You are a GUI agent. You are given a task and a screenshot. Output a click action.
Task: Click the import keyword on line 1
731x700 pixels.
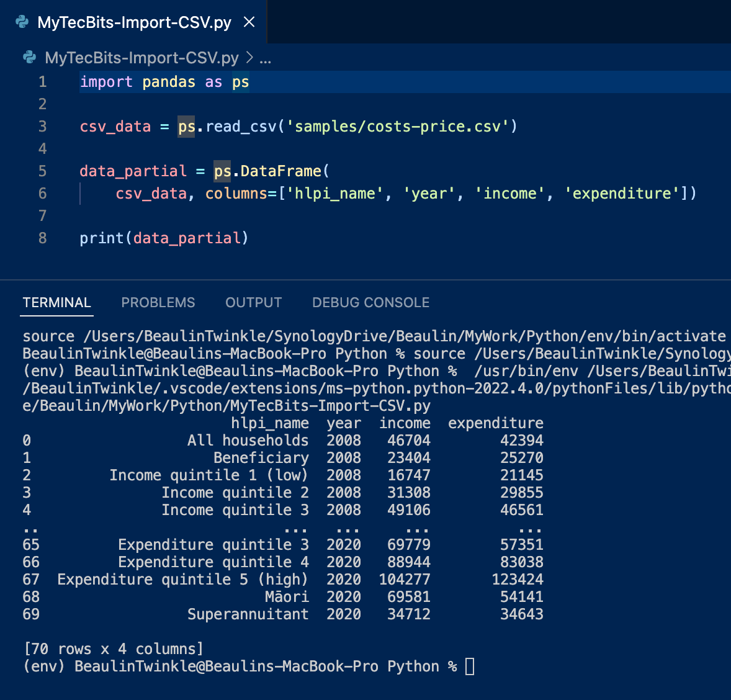click(106, 82)
